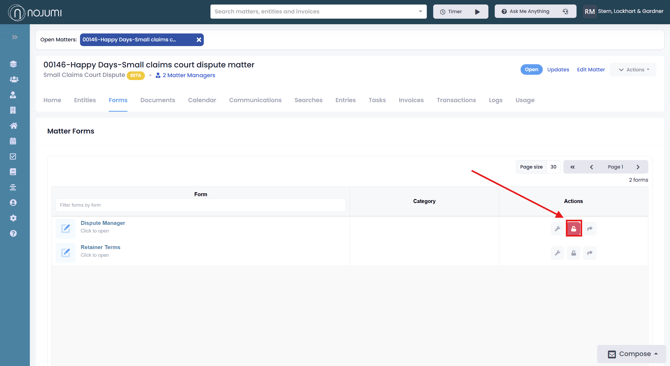This screenshot has width=670, height=366.
Task: Click the Timer button
Action: [461, 12]
